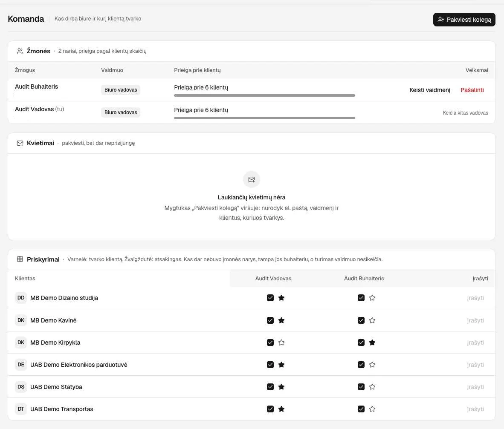
Task: Click Audit Vadovas star for UAB Demo Statyba
Action: [281, 387]
